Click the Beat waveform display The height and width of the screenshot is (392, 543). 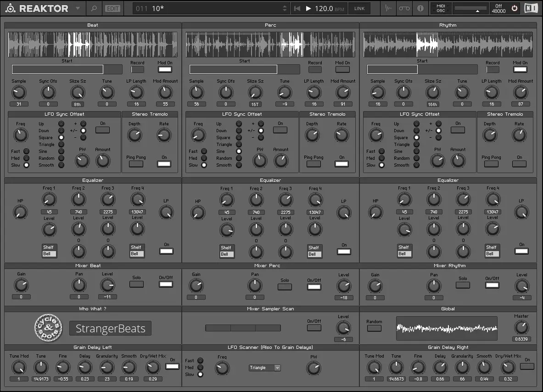(x=93, y=45)
